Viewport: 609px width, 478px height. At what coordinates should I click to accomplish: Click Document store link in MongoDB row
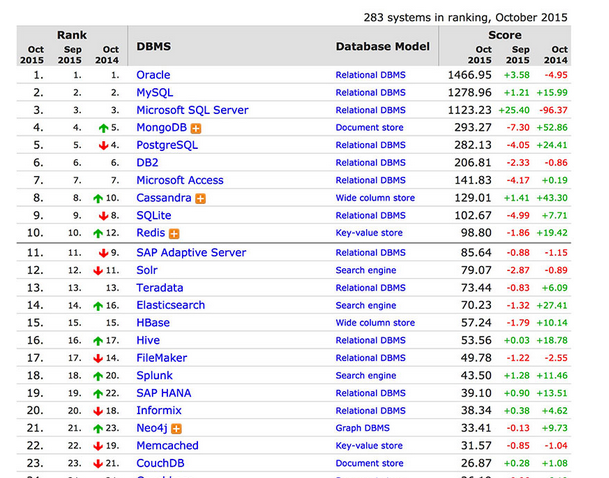point(369,128)
